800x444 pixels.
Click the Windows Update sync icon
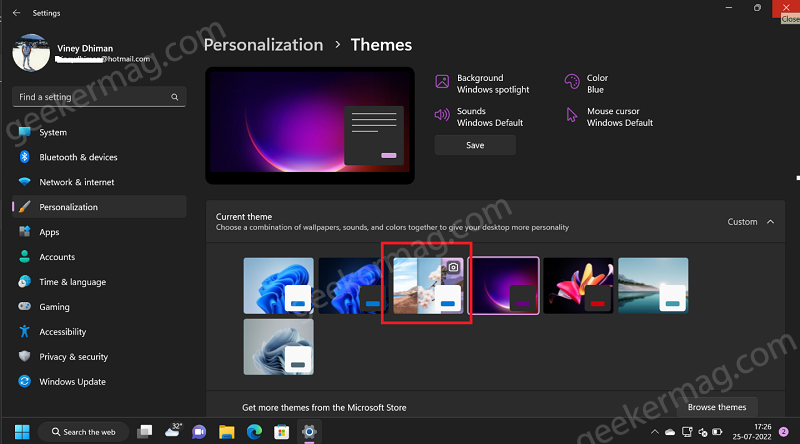[x=24, y=381]
